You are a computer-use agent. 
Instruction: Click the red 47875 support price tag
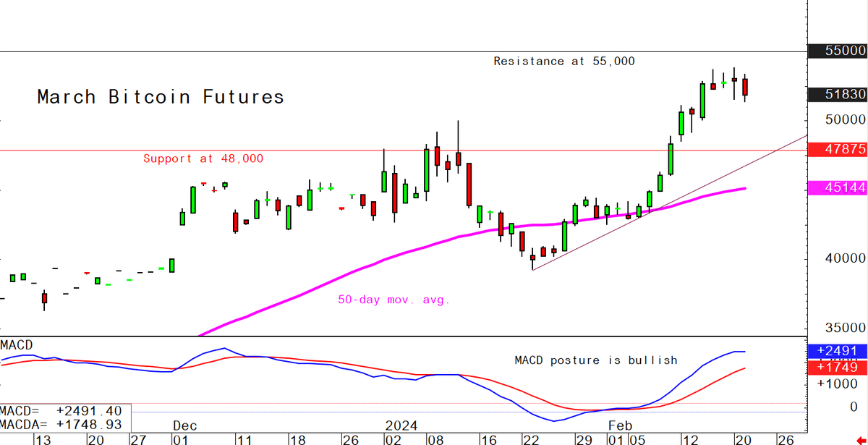pos(838,149)
